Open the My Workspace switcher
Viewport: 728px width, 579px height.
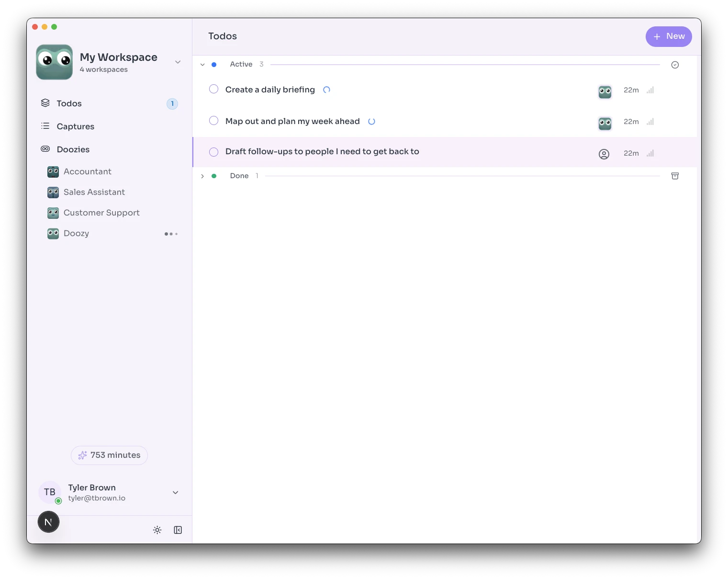[178, 62]
